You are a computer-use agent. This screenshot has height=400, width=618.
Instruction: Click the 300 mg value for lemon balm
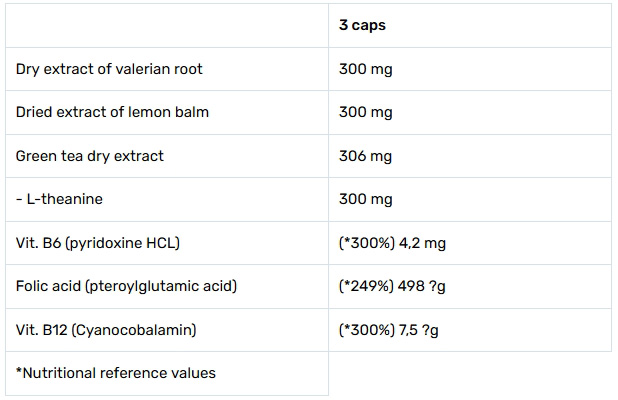click(x=365, y=112)
